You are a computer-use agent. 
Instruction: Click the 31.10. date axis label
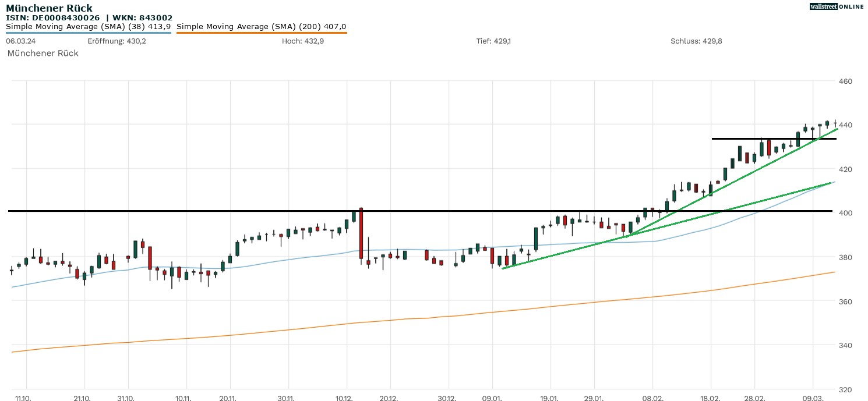[126, 399]
